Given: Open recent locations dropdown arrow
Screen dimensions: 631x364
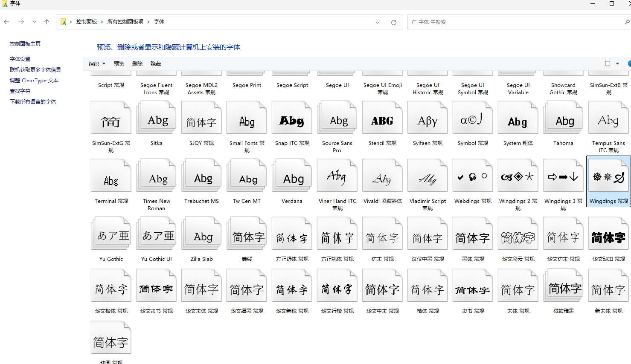Looking at the screenshot, I should tap(34, 22).
